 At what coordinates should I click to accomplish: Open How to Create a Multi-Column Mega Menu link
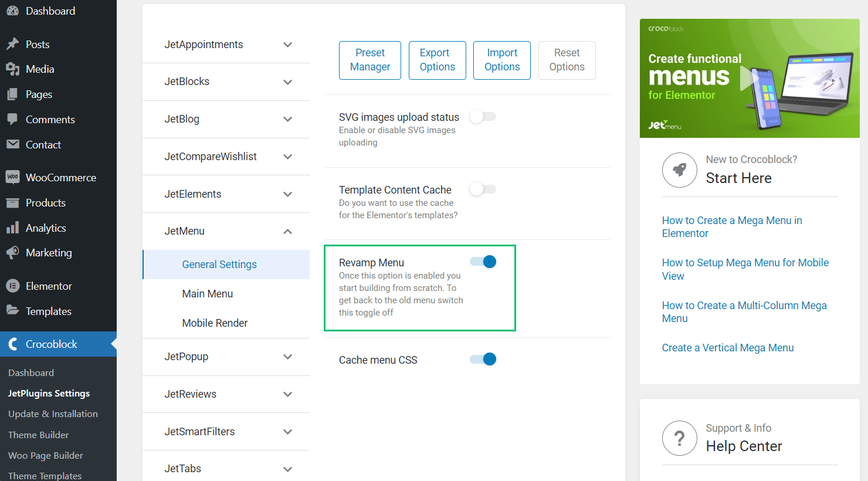point(744,312)
